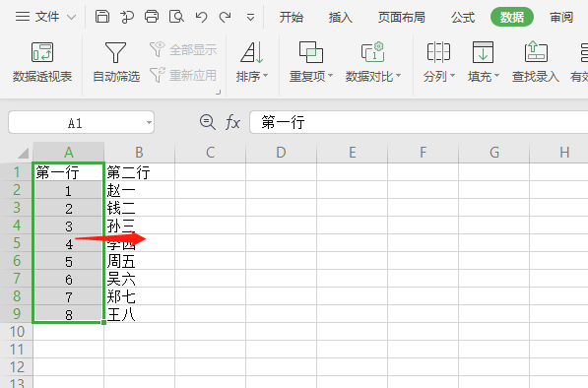Click the Save icon in quick toolbar
The height and width of the screenshot is (388, 588).
[102, 17]
